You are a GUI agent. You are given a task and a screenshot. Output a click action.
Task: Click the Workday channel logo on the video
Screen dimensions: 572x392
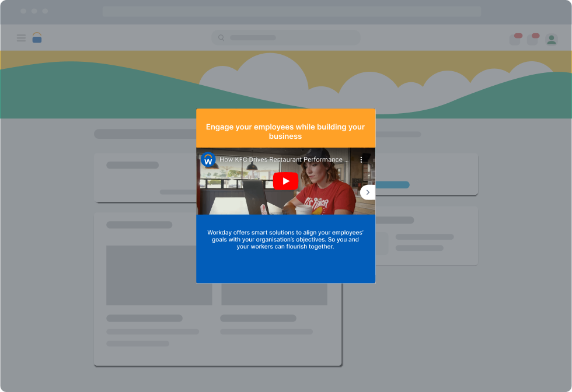(x=208, y=160)
